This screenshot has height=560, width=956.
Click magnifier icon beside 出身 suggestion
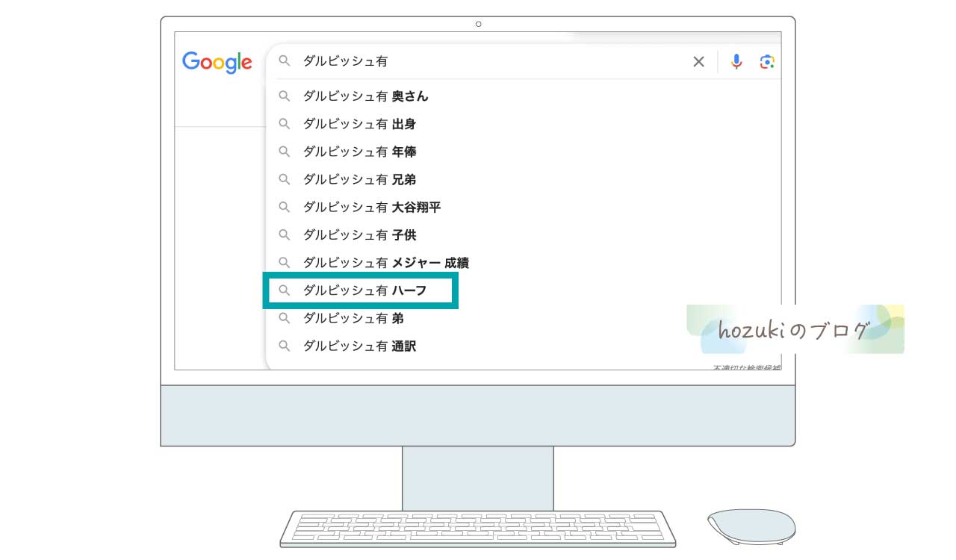[285, 124]
